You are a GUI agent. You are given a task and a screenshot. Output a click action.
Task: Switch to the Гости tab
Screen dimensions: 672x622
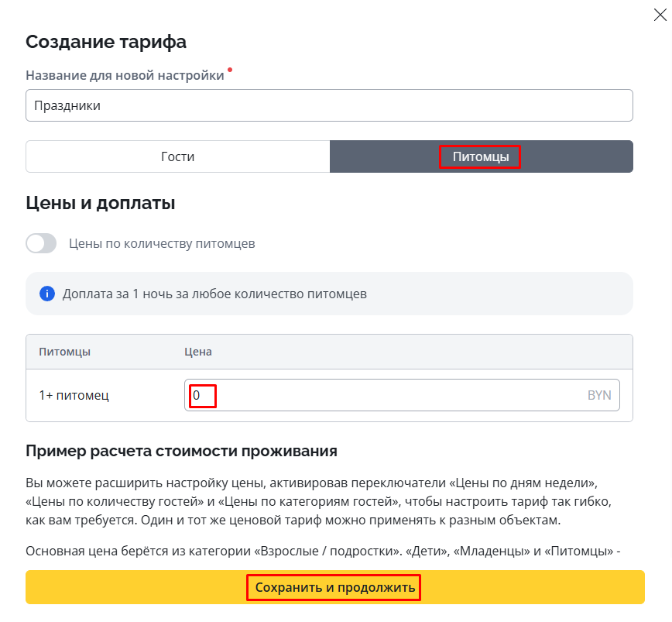(177, 156)
